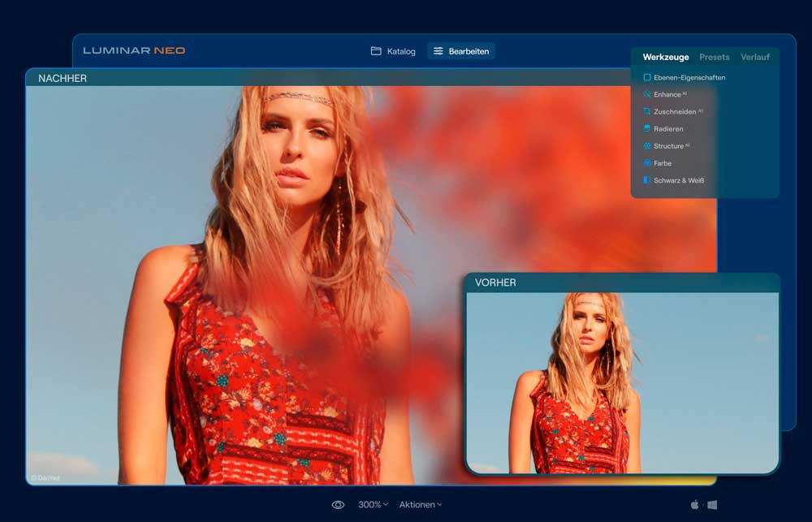Toggle the eye preview icon

coord(338,505)
